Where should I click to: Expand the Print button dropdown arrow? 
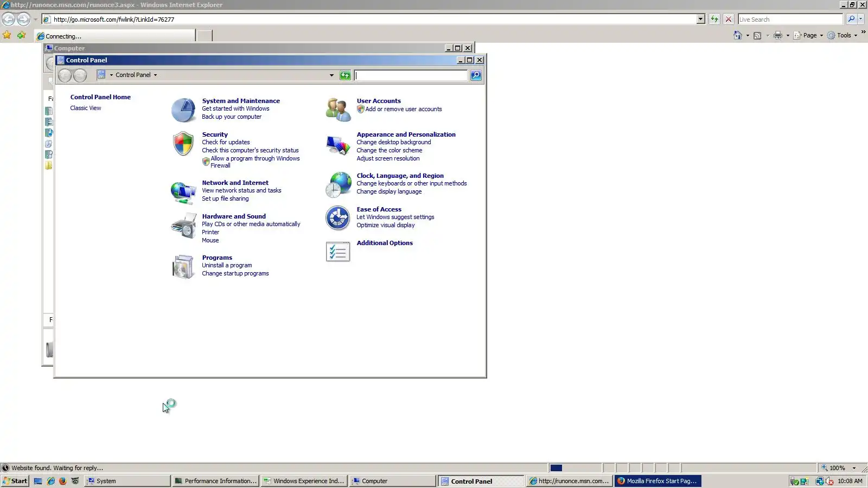click(788, 35)
